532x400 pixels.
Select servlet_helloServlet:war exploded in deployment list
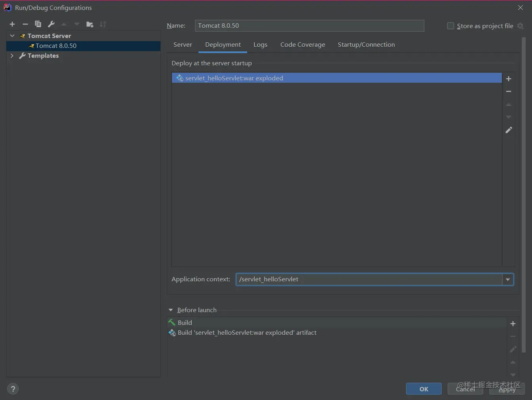337,78
